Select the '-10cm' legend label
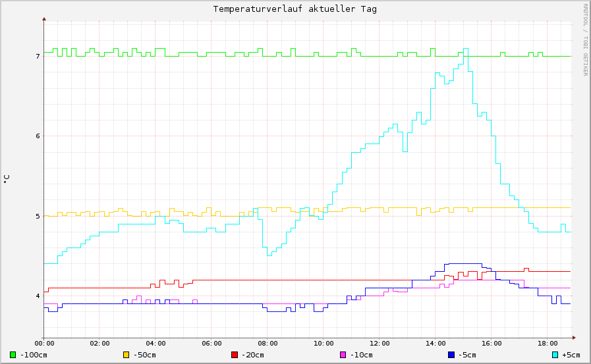The image size is (591, 364). [361, 355]
